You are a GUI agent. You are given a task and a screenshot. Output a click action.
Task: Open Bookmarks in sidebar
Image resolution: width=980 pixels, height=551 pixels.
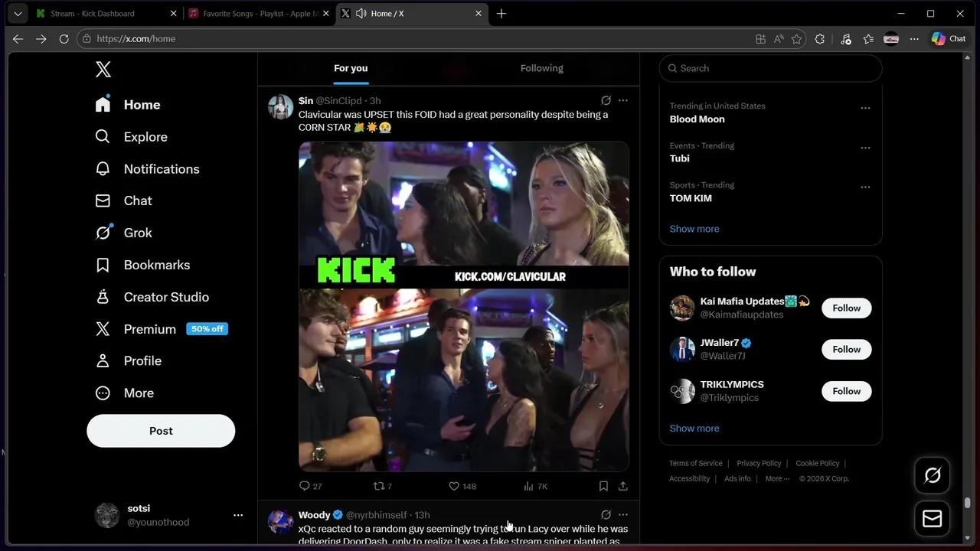point(142,265)
